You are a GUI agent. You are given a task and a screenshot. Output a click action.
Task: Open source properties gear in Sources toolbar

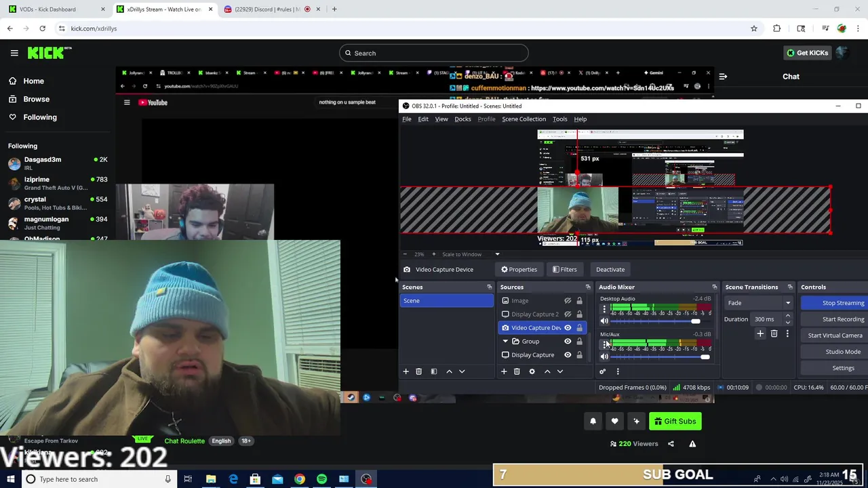(x=532, y=371)
